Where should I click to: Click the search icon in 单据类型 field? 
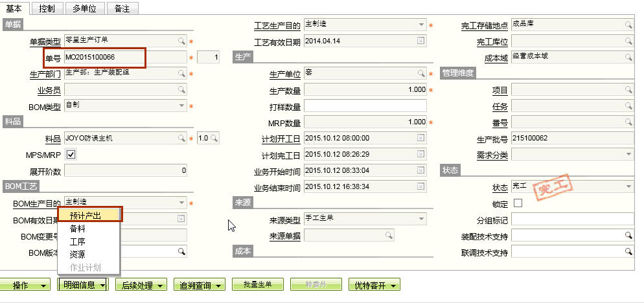coord(182,41)
